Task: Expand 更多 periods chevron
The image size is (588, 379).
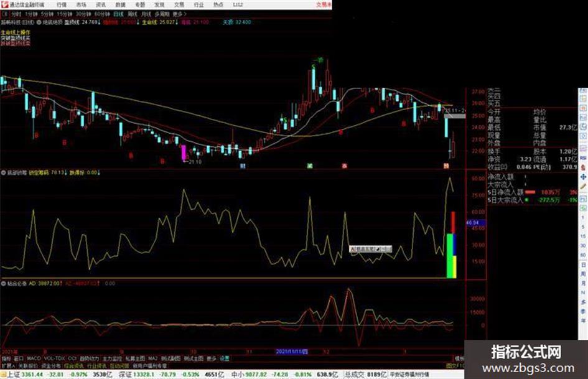Action: pos(180,14)
